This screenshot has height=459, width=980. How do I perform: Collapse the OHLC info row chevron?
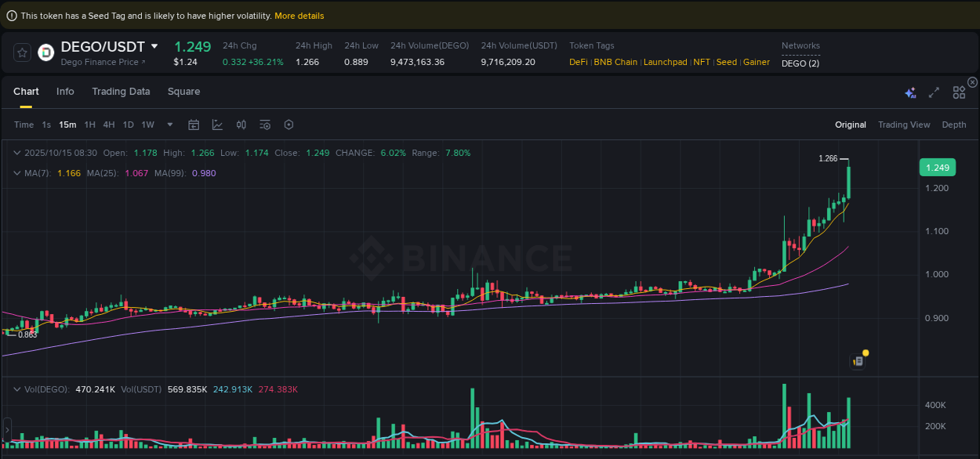tap(17, 153)
